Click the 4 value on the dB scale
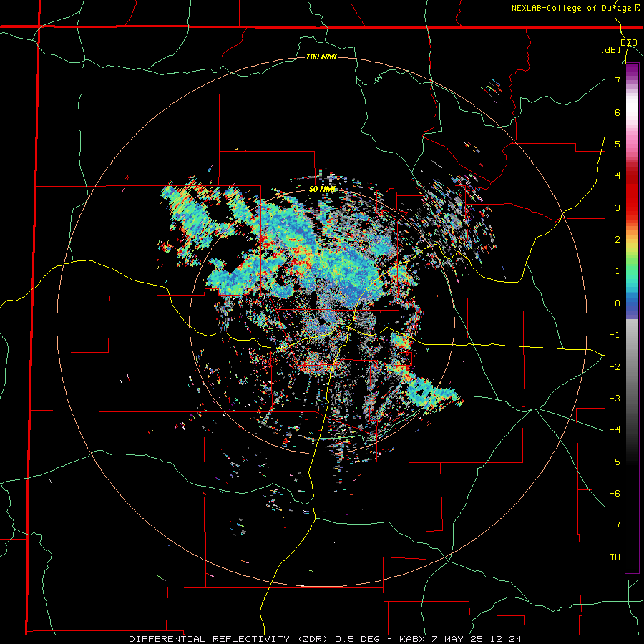This screenshot has width=644, height=644. point(618,176)
